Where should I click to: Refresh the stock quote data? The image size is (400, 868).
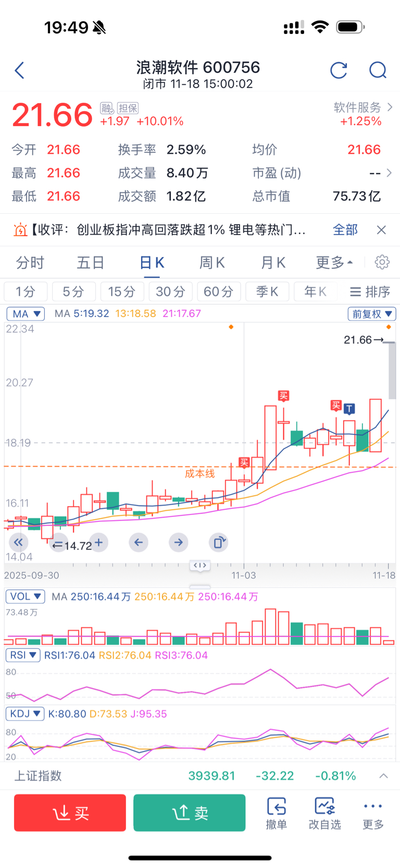(x=339, y=70)
